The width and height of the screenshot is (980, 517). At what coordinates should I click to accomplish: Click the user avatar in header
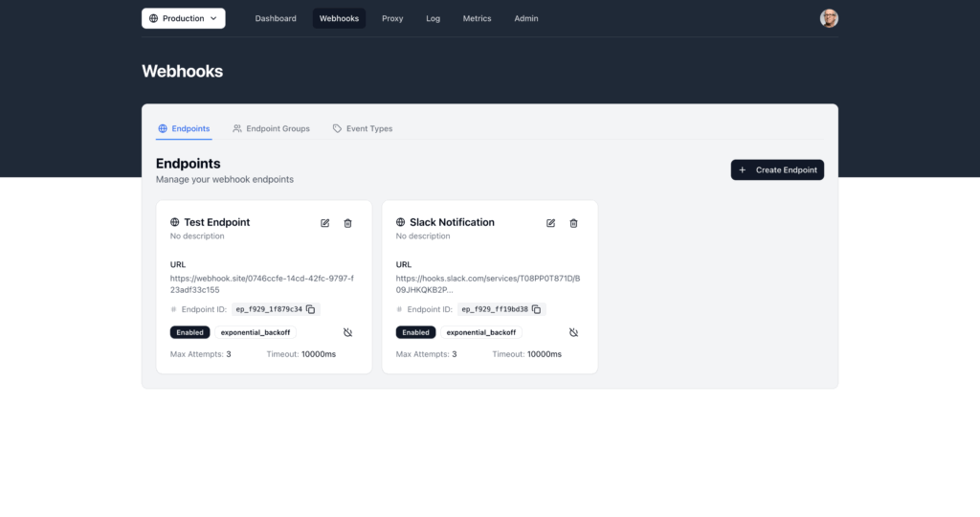[829, 18]
